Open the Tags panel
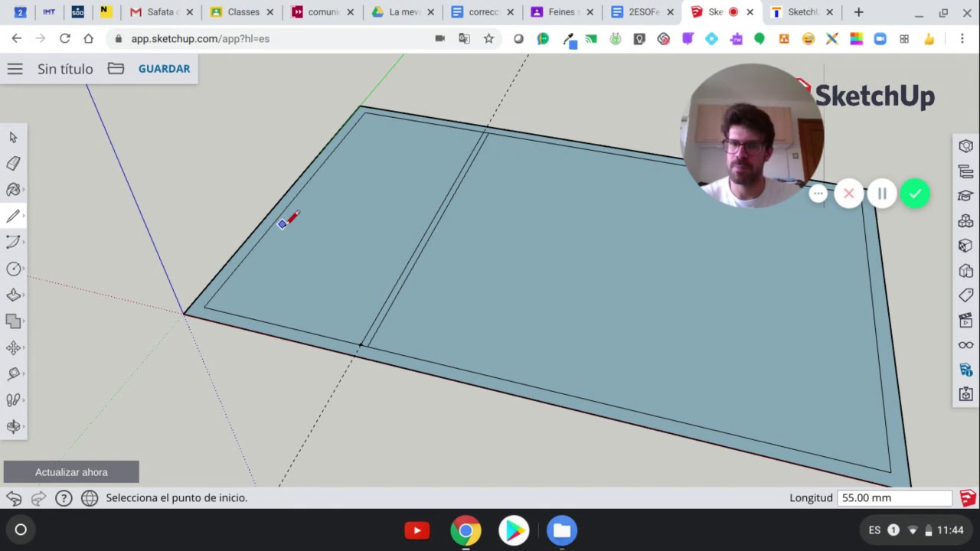The image size is (980, 551). [965, 295]
